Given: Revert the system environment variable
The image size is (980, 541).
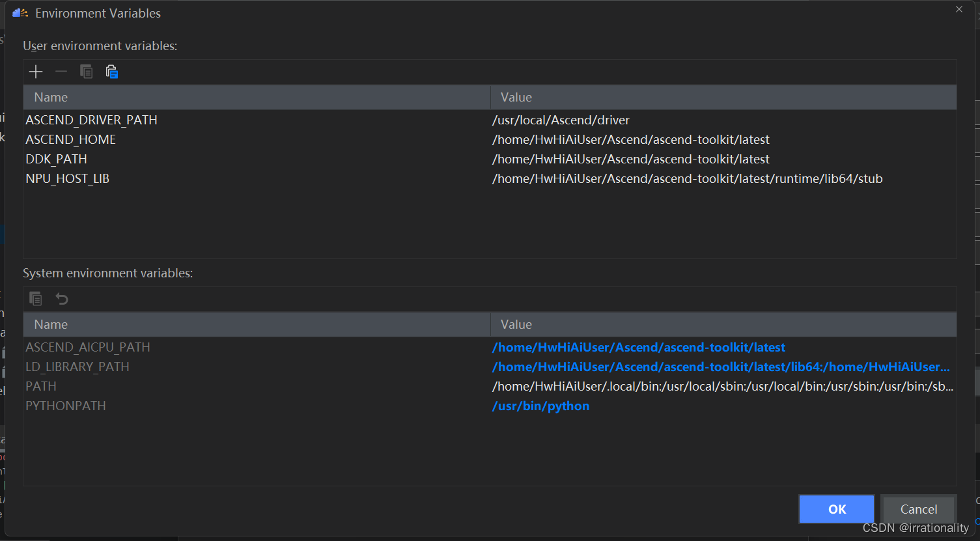Looking at the screenshot, I should click(x=61, y=299).
